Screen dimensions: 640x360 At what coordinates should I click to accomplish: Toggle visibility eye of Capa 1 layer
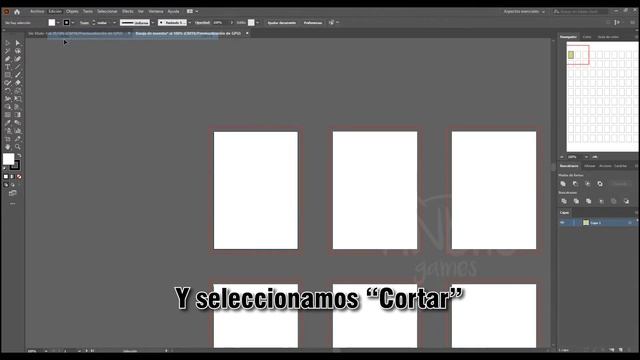[x=562, y=222]
